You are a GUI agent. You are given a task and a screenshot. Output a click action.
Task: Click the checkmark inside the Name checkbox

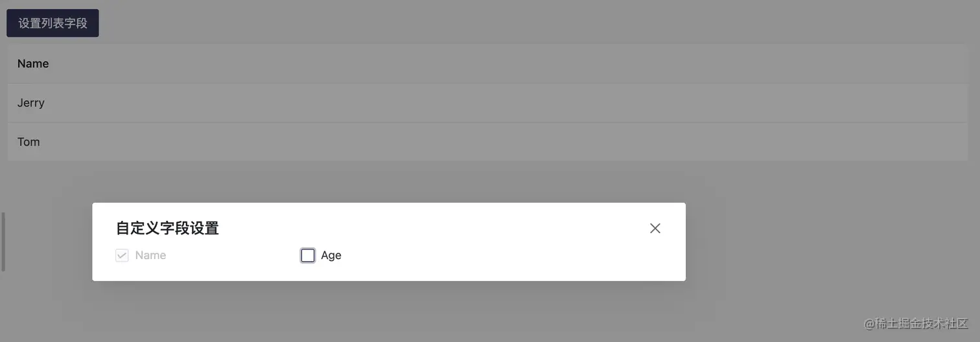point(122,255)
